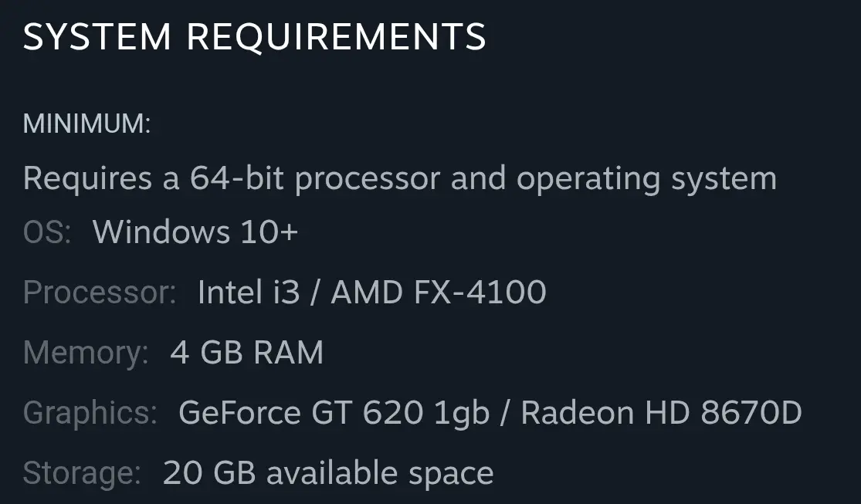Click the words 'operating system'
This screenshot has height=504, width=861.
646,178
